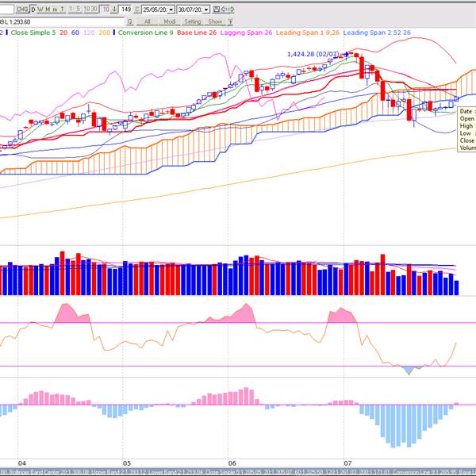Select the D (daily) period toggle
The height and width of the screenshot is (476, 476).
[33, 10]
